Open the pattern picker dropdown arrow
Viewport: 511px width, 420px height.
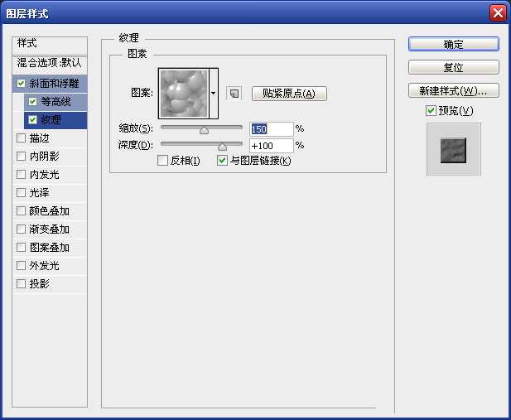[213, 94]
